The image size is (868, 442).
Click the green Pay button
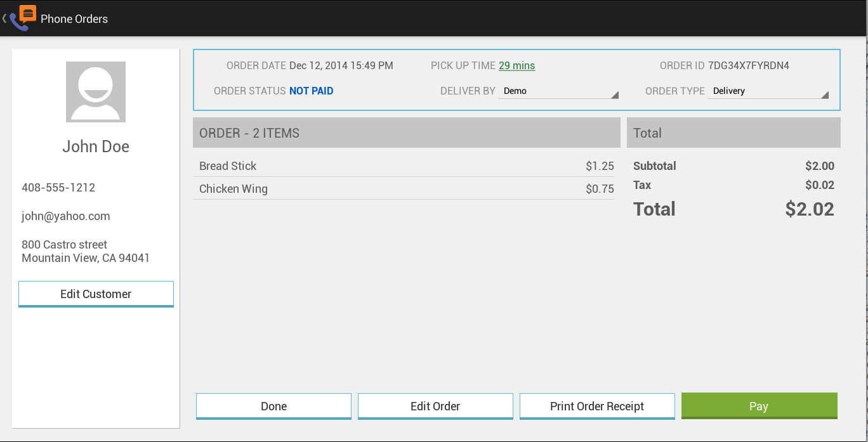point(760,406)
